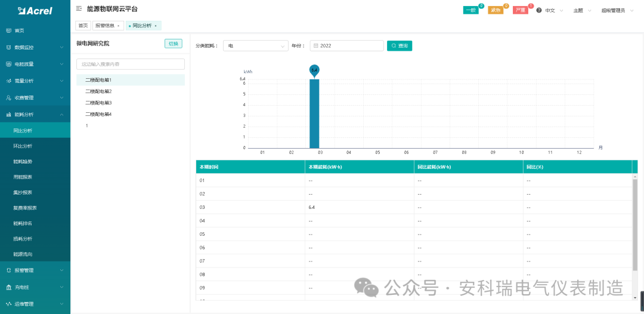
Task: Select tree node 二楼配电箱2
Action: coord(98,91)
